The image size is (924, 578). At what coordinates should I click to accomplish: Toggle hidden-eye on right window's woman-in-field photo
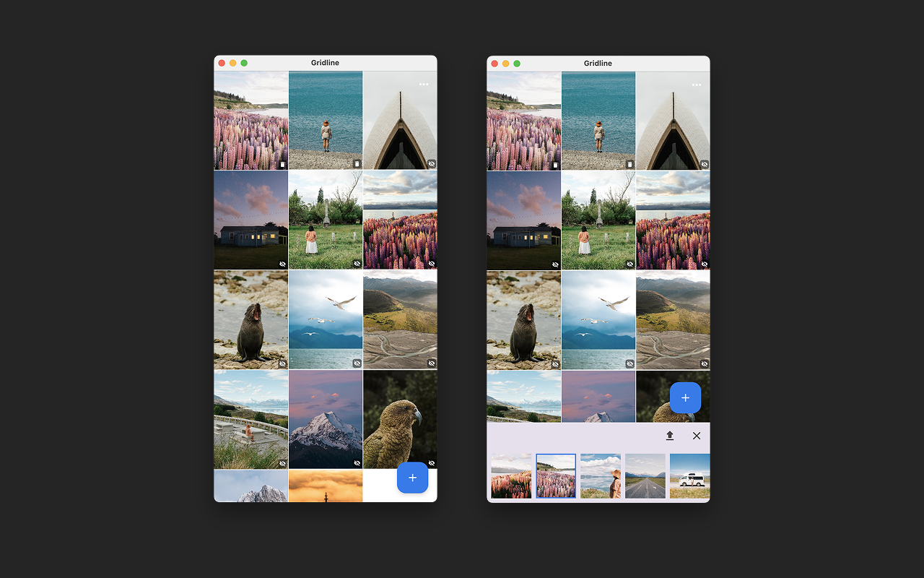629,264
